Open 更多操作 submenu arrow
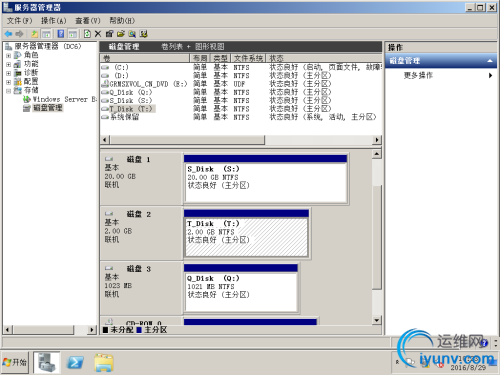 [490, 76]
